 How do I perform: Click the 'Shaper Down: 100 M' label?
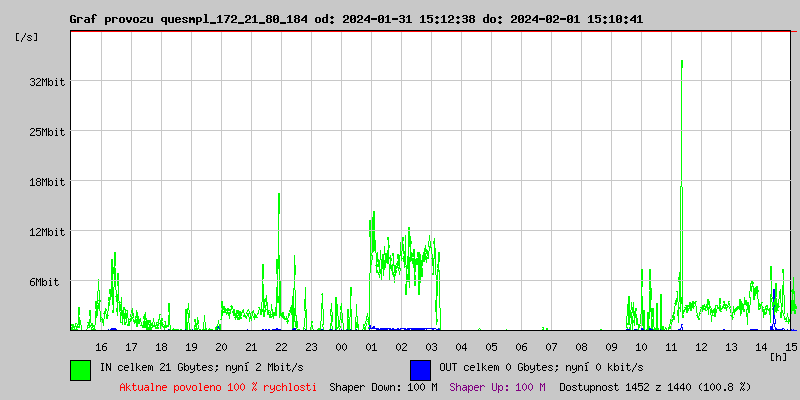(x=383, y=386)
